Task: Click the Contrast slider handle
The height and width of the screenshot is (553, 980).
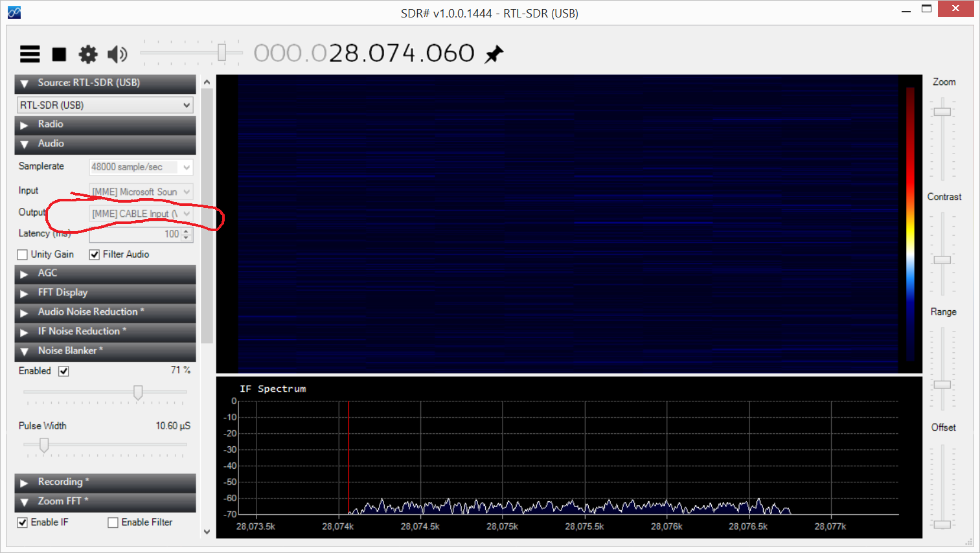Action: click(x=942, y=260)
